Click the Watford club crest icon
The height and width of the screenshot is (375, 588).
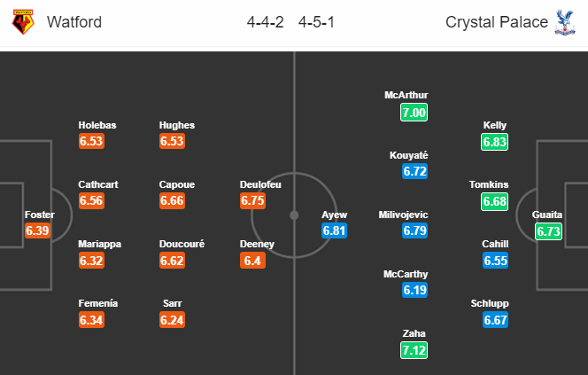pyautogui.click(x=23, y=22)
